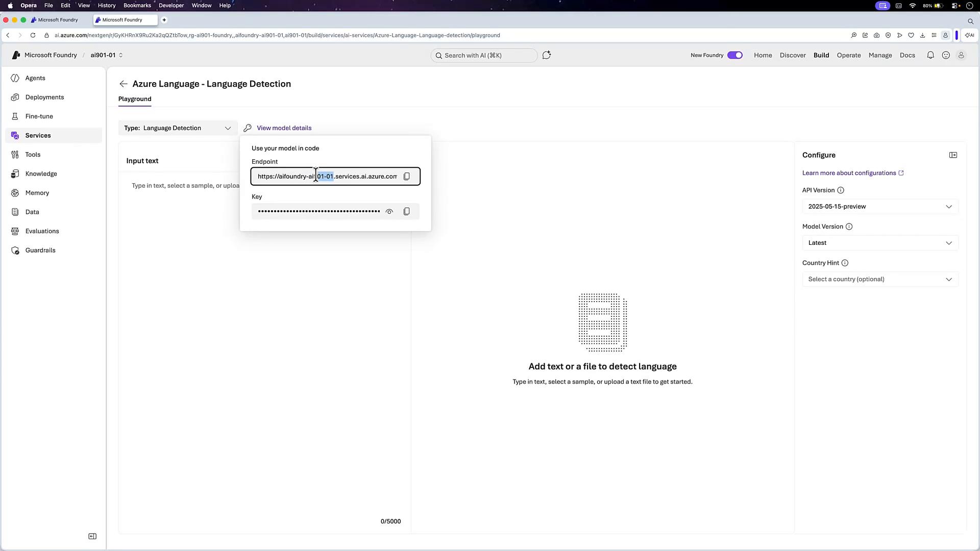Screen dimensions: 980x551
Task: Open notifications bell
Action: (x=930, y=55)
